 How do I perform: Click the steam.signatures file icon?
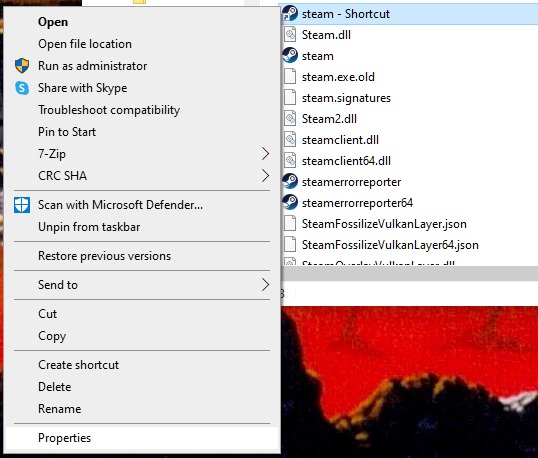290,97
